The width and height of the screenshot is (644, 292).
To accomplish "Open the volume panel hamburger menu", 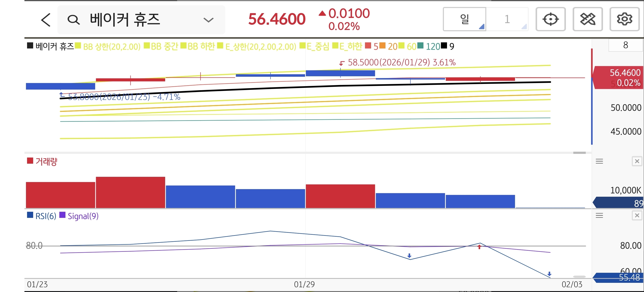I will click(x=599, y=161).
